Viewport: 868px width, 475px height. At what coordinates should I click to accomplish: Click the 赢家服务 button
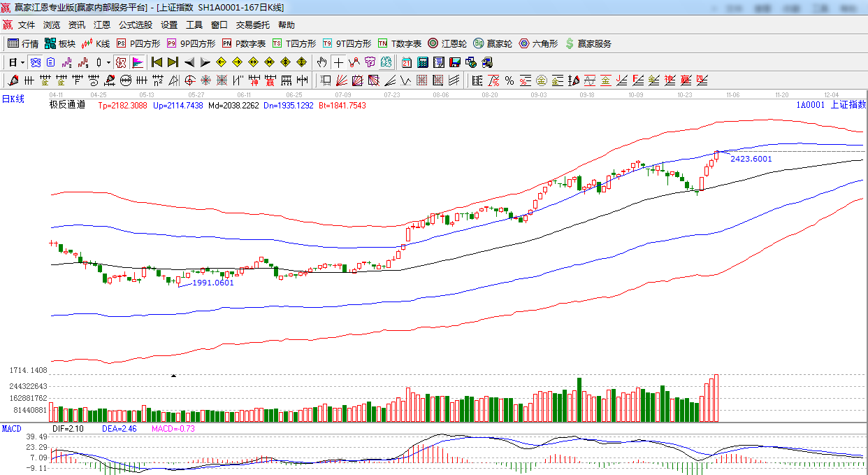click(x=588, y=43)
